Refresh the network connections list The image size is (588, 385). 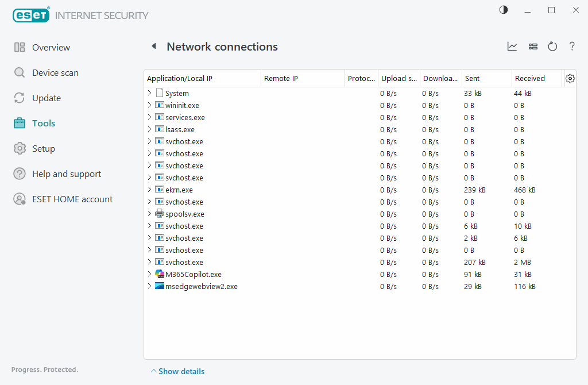coord(552,47)
